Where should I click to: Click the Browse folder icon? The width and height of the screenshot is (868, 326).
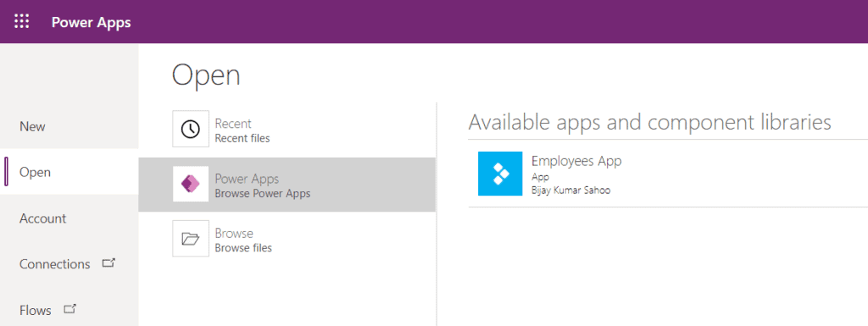pyautogui.click(x=191, y=239)
